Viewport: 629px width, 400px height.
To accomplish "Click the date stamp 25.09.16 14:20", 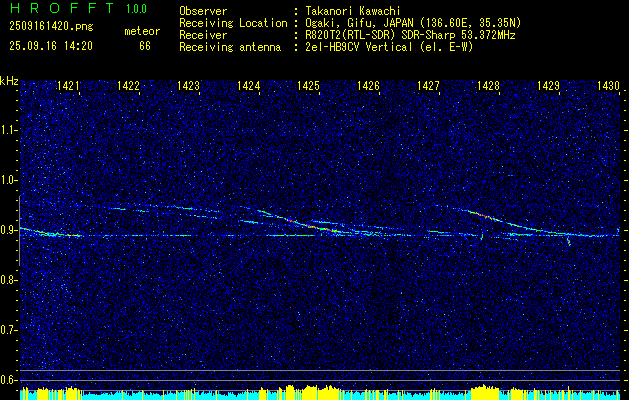I will tap(51, 46).
